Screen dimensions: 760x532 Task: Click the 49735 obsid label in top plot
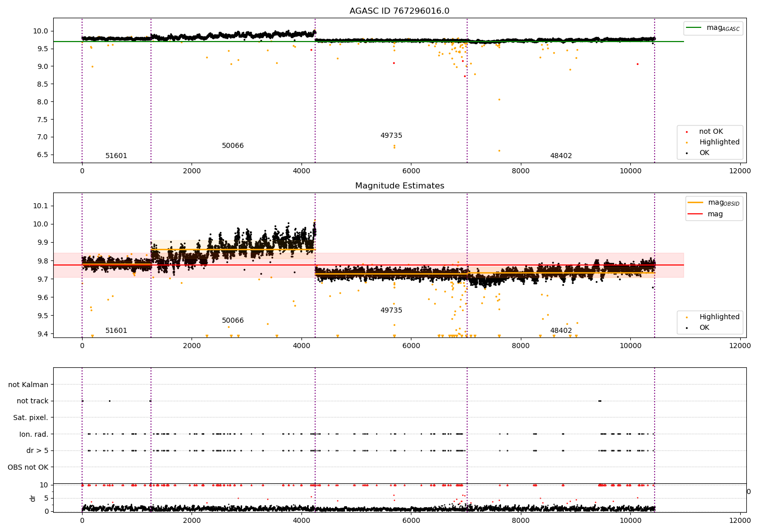point(391,136)
